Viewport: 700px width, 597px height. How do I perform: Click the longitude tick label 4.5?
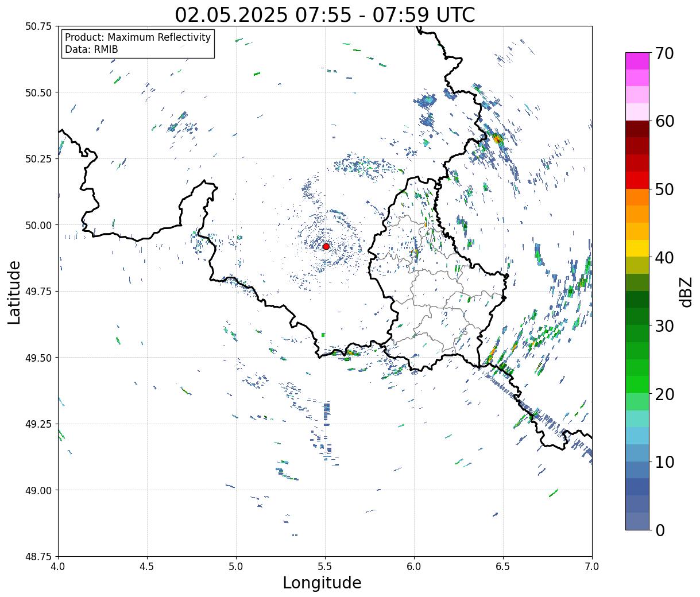(147, 567)
